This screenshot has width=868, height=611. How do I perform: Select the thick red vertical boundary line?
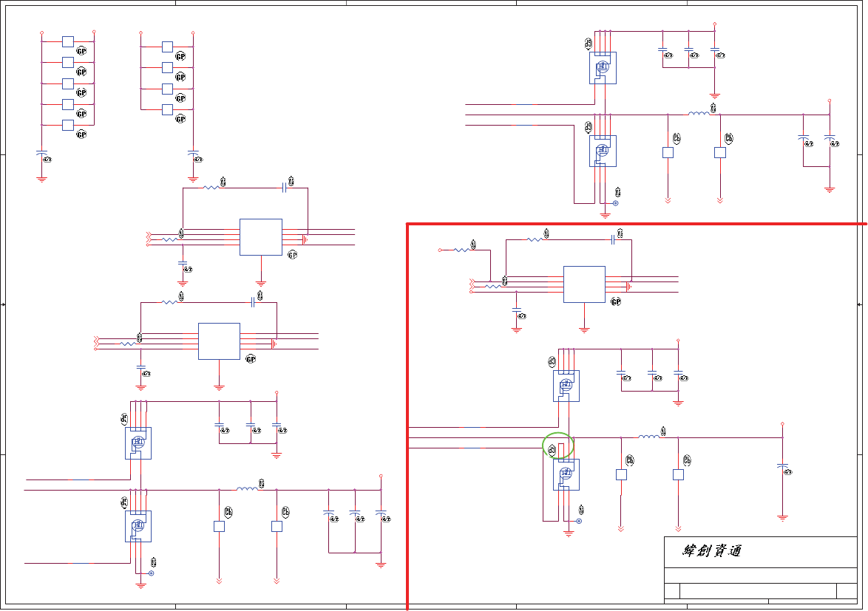(407, 417)
